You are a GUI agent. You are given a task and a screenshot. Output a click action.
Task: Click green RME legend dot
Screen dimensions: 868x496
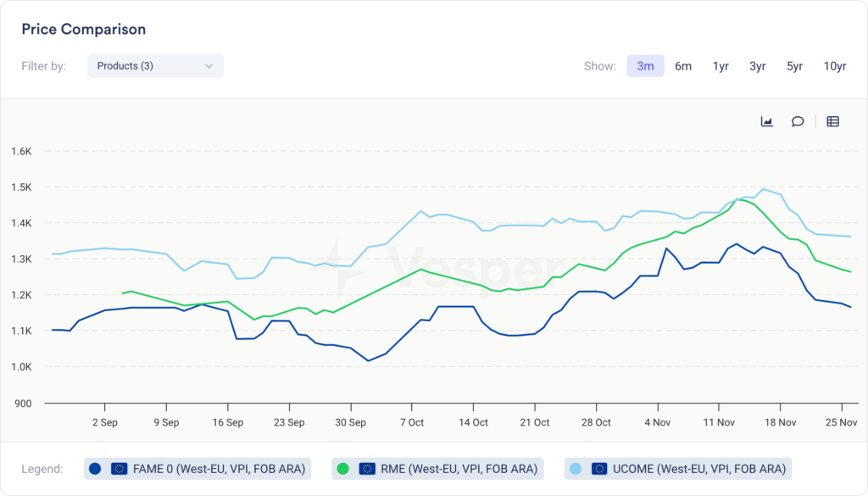[x=342, y=468]
